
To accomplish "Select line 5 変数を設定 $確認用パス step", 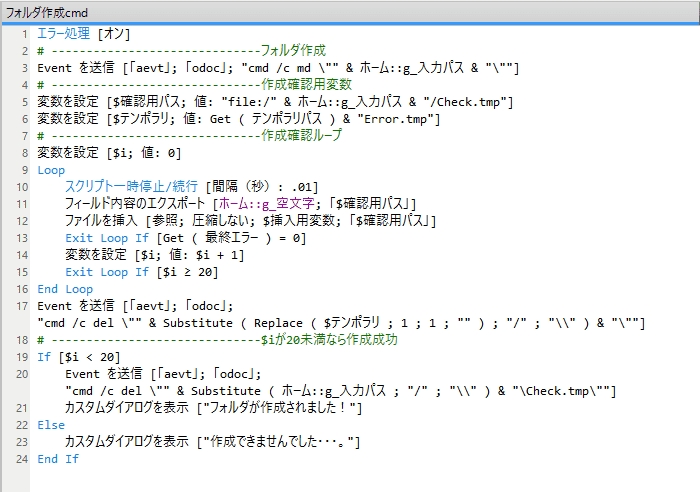I will pyautogui.click(x=275, y=102).
